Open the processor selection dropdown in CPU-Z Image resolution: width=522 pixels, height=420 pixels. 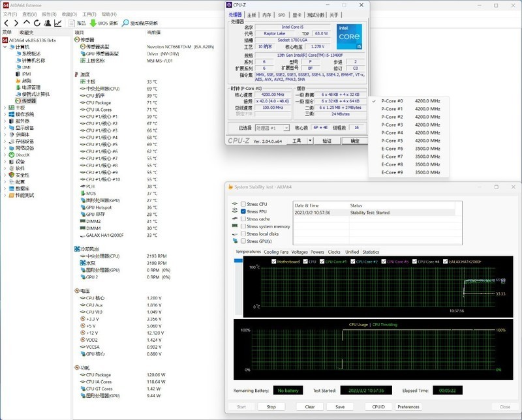click(x=272, y=128)
